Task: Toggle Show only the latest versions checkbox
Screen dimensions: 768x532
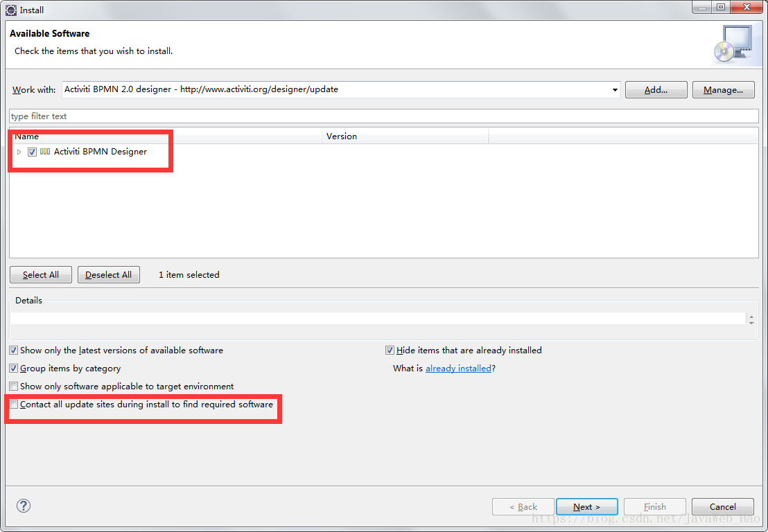Action: coord(14,351)
